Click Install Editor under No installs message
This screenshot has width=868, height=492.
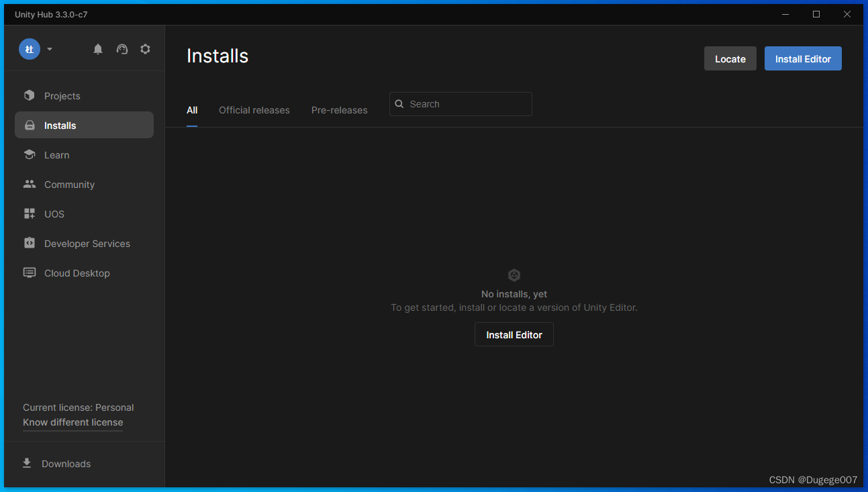coord(514,334)
